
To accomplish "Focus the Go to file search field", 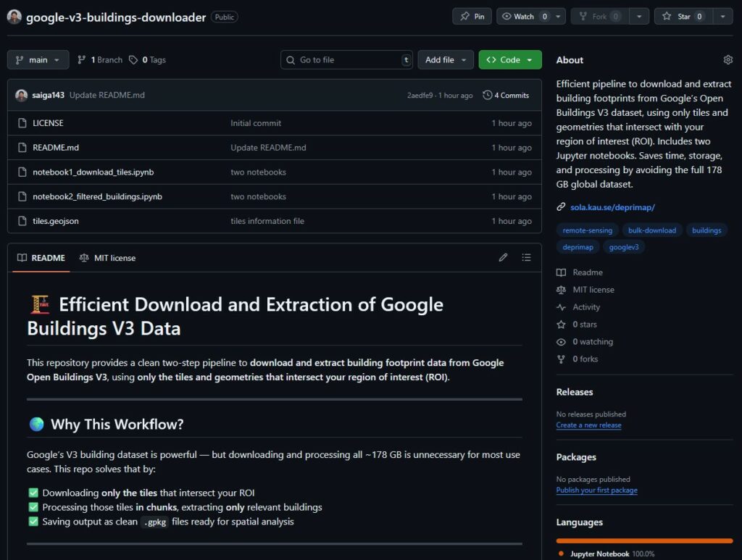I will coord(346,60).
